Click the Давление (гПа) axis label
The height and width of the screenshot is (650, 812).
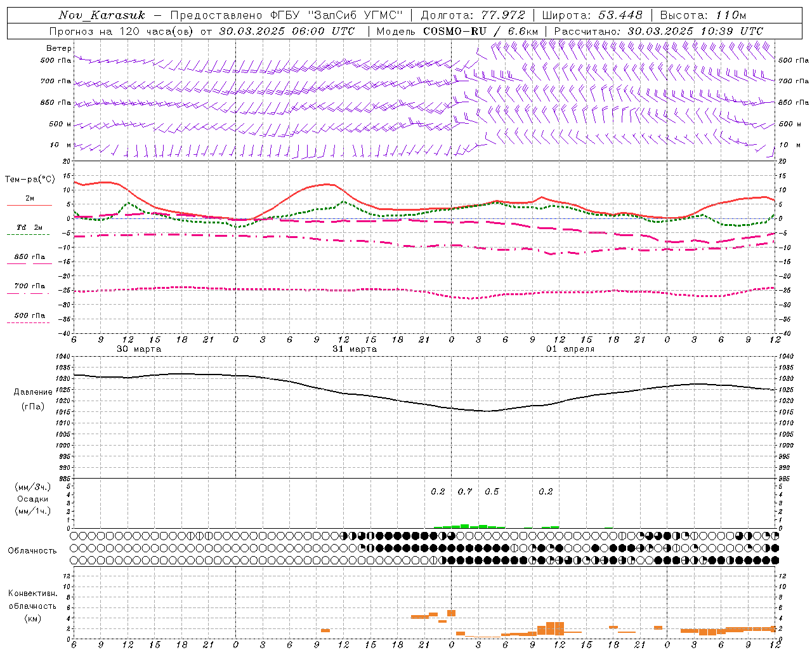point(32,399)
